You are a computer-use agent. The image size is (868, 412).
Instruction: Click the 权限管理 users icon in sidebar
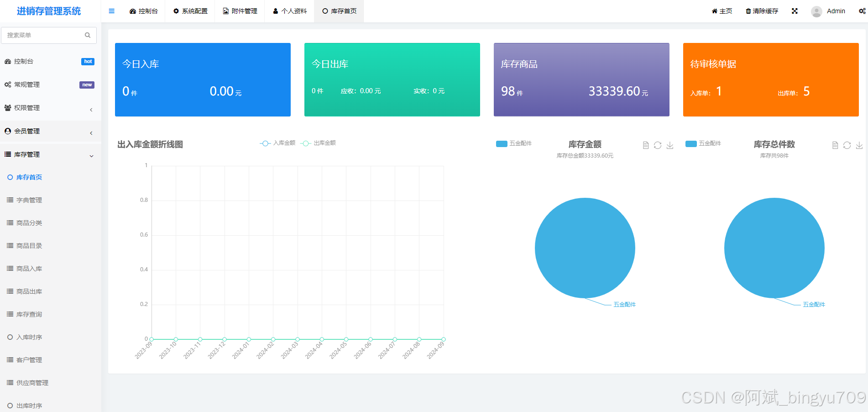[x=8, y=108]
